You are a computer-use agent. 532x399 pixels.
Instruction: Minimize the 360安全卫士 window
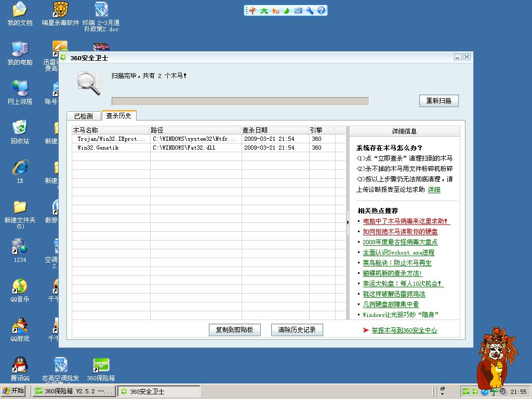pyautogui.click(x=458, y=57)
